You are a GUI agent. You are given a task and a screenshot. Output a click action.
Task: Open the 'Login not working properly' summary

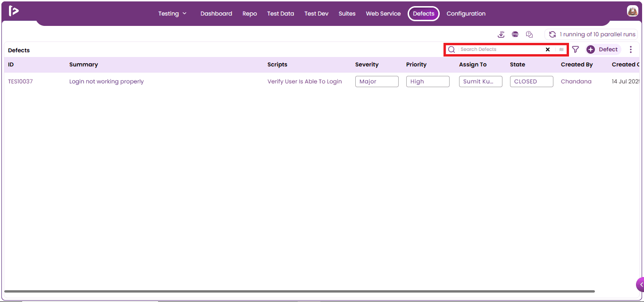point(107,82)
